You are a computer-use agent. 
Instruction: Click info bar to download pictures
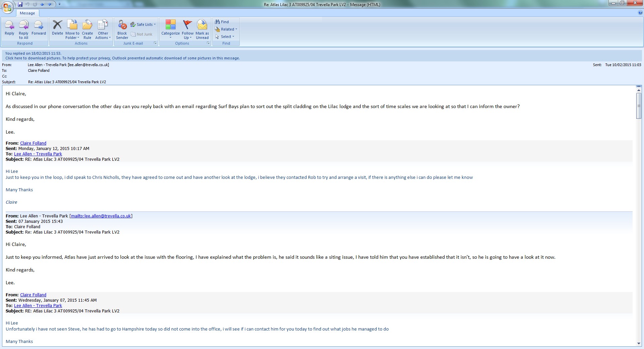click(122, 58)
